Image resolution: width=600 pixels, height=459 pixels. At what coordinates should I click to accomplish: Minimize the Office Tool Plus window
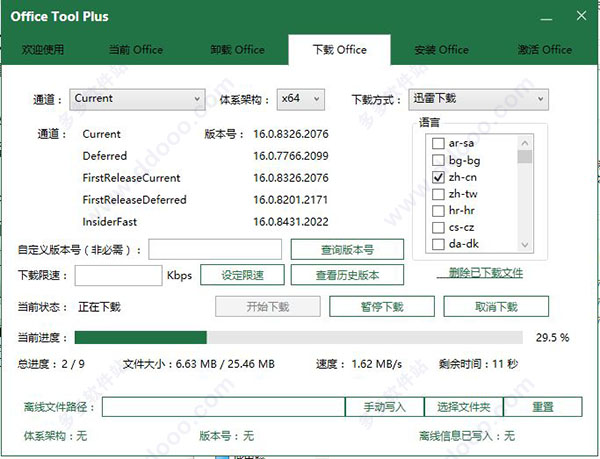(x=546, y=17)
